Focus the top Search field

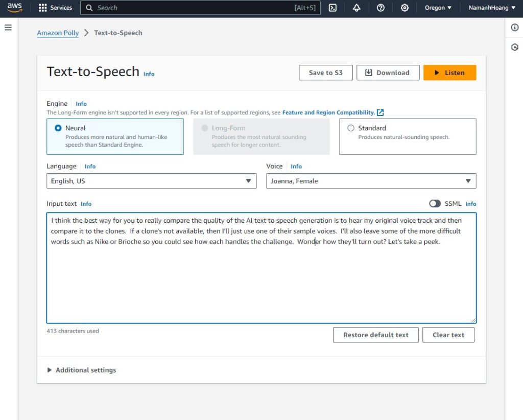tap(200, 8)
